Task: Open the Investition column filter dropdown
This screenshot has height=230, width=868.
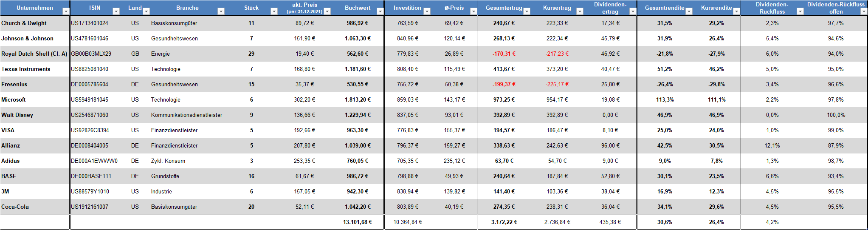Action: point(427,11)
